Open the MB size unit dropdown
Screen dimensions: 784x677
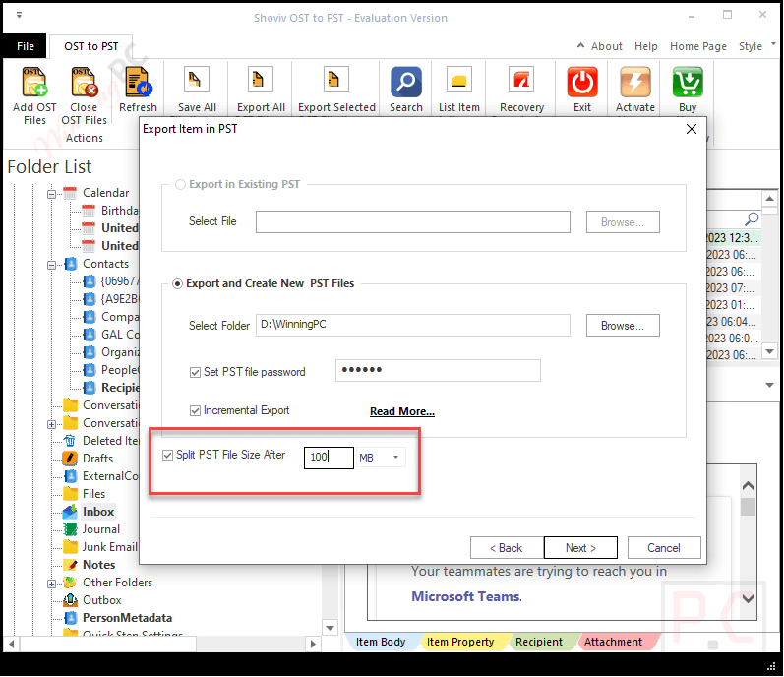pos(395,458)
